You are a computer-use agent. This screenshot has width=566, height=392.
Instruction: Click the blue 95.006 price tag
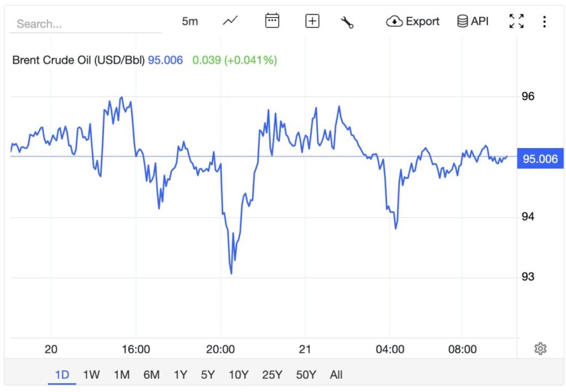click(x=539, y=158)
